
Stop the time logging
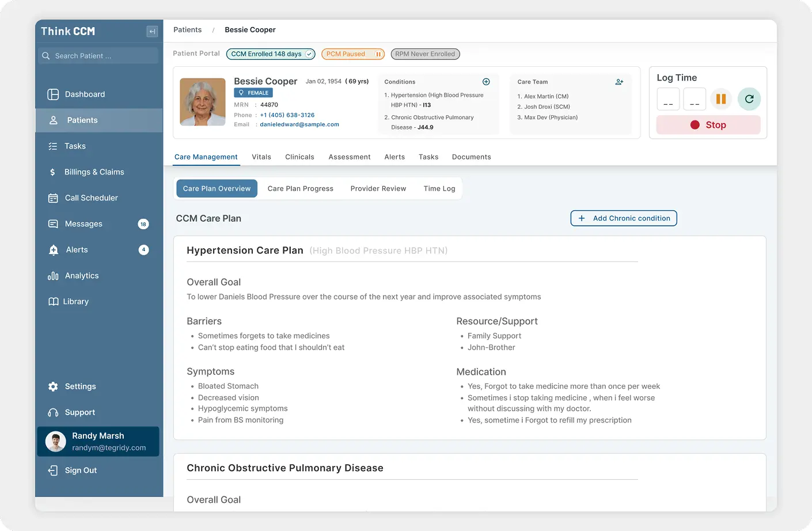point(708,124)
